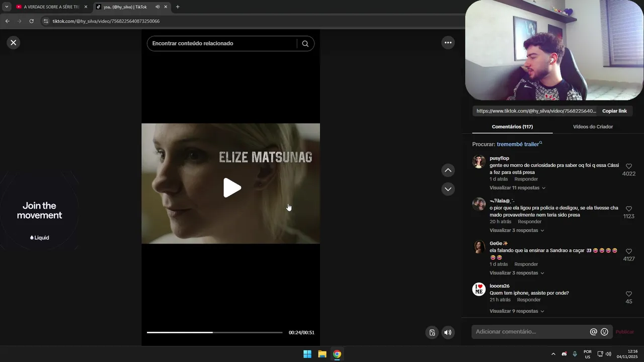The image size is (644, 362).
Task: Play the paused video
Action: 232,188
